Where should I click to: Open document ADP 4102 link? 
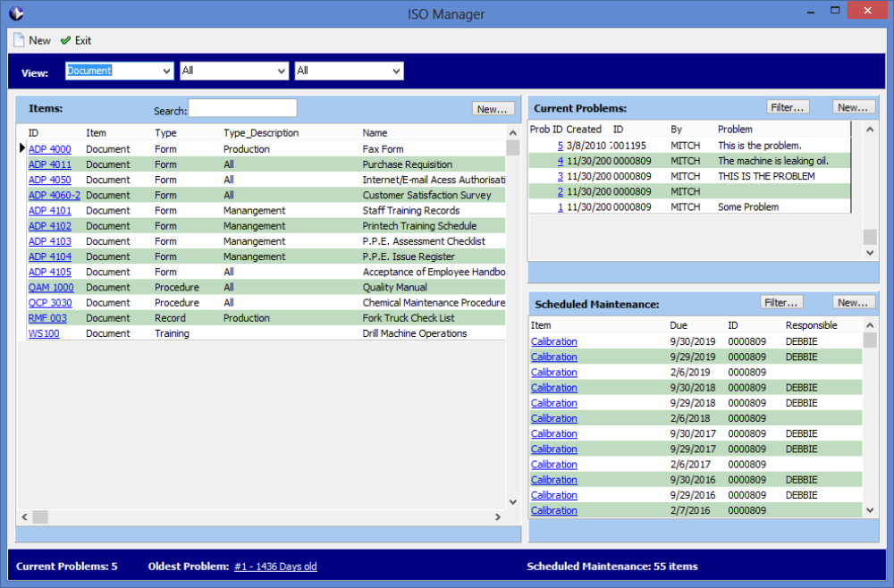(x=49, y=225)
